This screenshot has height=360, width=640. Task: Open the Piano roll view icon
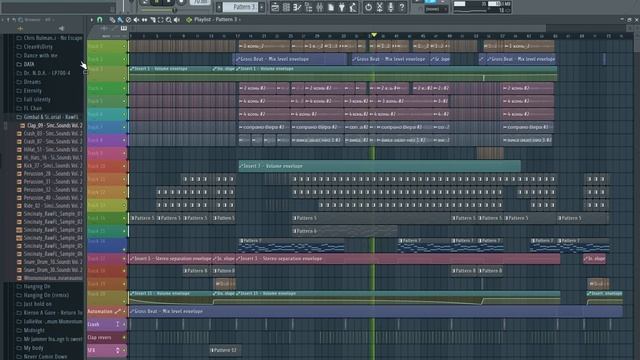[x=297, y=7]
